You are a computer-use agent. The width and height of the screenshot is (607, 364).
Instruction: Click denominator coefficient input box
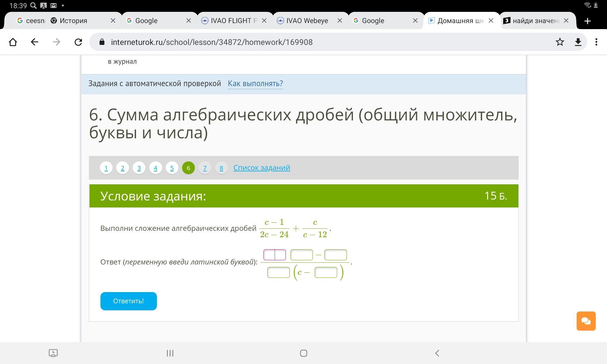tap(278, 272)
